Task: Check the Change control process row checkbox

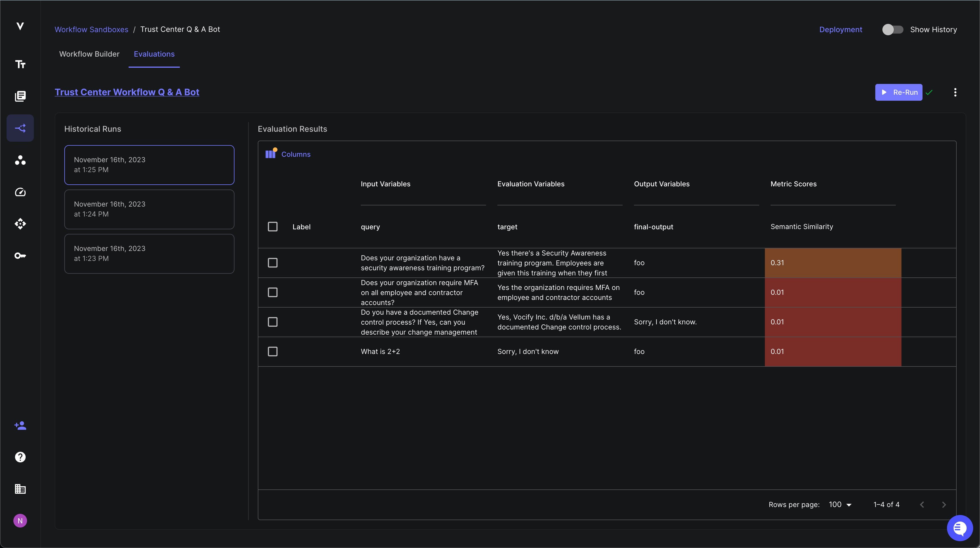Action: 273,322
